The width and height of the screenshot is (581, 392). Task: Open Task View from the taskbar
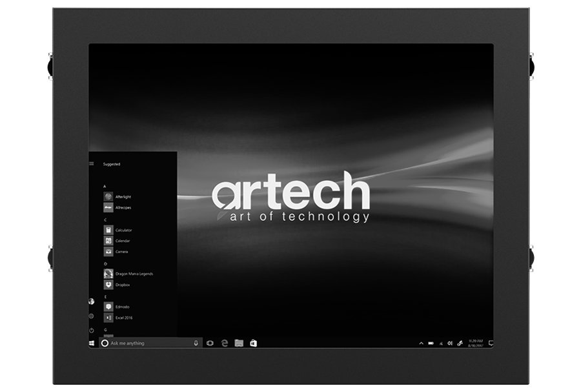(x=210, y=344)
